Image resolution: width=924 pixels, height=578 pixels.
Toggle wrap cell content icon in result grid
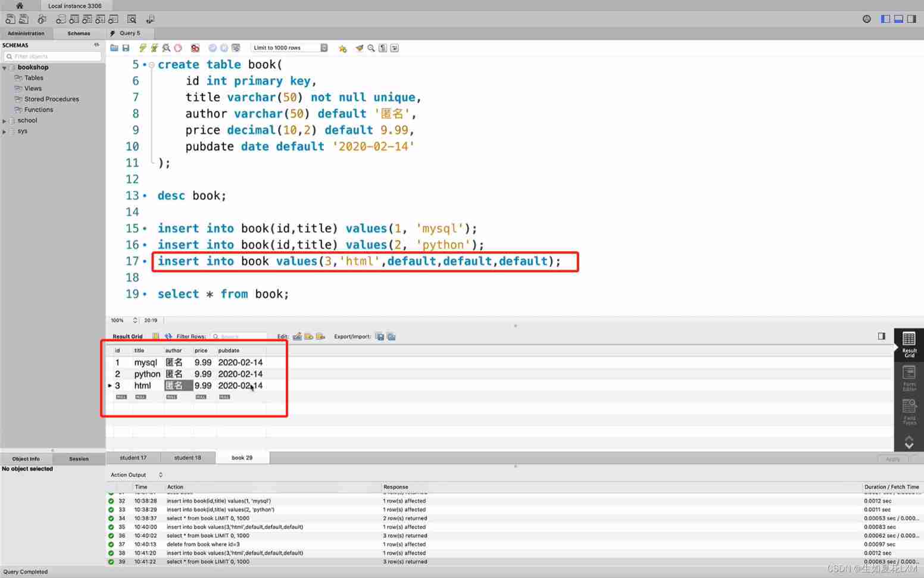click(155, 336)
